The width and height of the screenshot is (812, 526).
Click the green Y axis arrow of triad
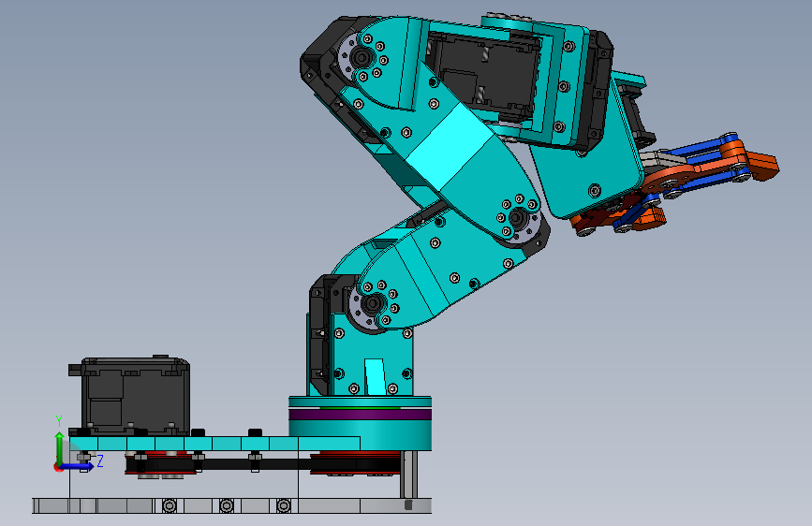pyautogui.click(x=60, y=448)
